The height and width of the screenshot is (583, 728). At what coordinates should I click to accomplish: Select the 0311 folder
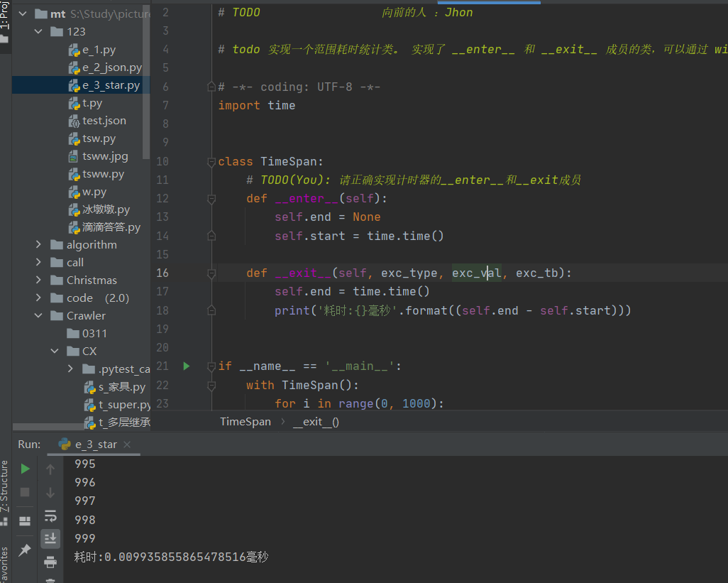click(87, 333)
